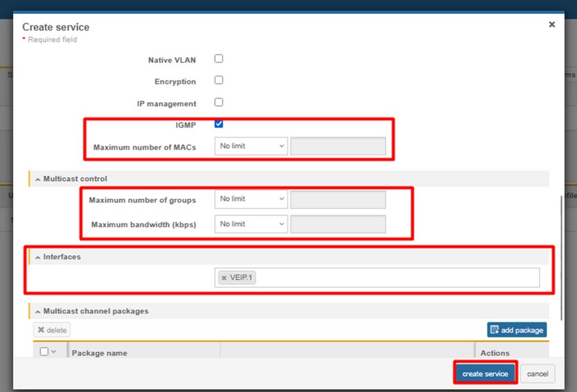Collapse the Interfaces section
Image resolution: width=577 pixels, height=392 pixels.
(37, 257)
